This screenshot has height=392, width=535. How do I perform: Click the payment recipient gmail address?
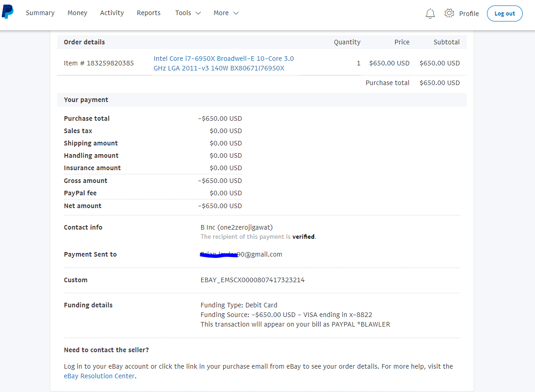pos(241,254)
